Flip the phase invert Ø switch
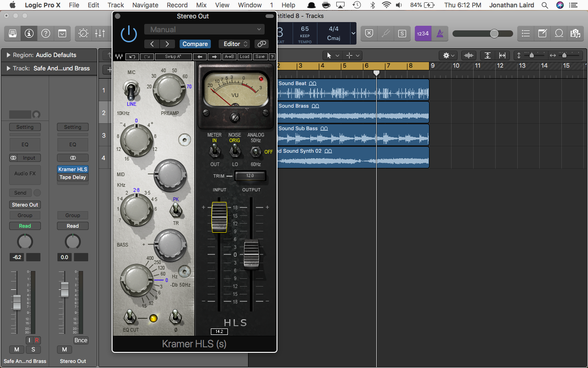Image resolution: width=588 pixels, height=368 pixels. tap(175, 316)
